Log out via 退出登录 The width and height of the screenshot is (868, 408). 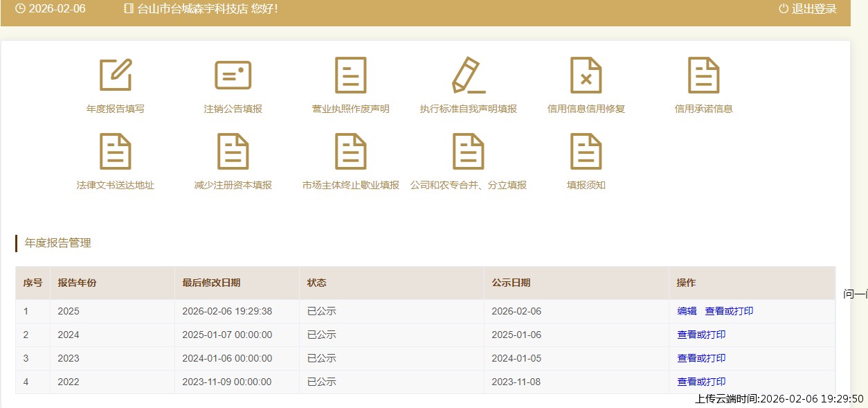click(x=808, y=9)
